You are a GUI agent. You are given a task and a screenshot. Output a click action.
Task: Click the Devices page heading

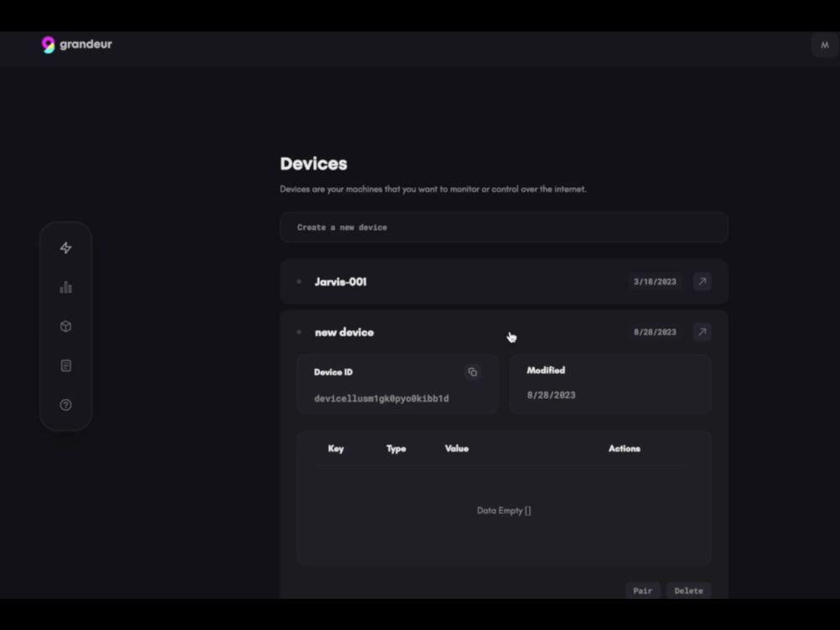point(313,164)
